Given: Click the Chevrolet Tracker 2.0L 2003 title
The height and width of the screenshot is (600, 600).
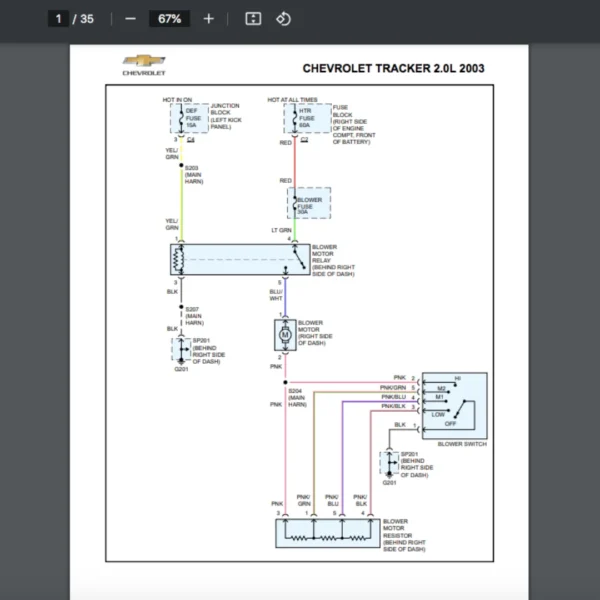Looking at the screenshot, I should click(393, 69).
